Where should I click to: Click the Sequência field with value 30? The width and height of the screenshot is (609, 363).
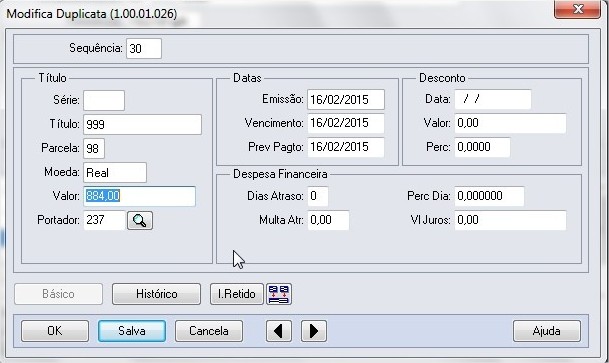pyautogui.click(x=144, y=49)
